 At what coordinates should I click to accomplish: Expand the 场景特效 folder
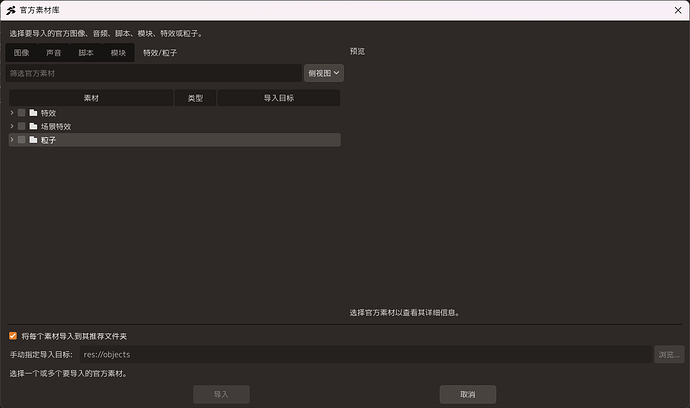pos(12,126)
